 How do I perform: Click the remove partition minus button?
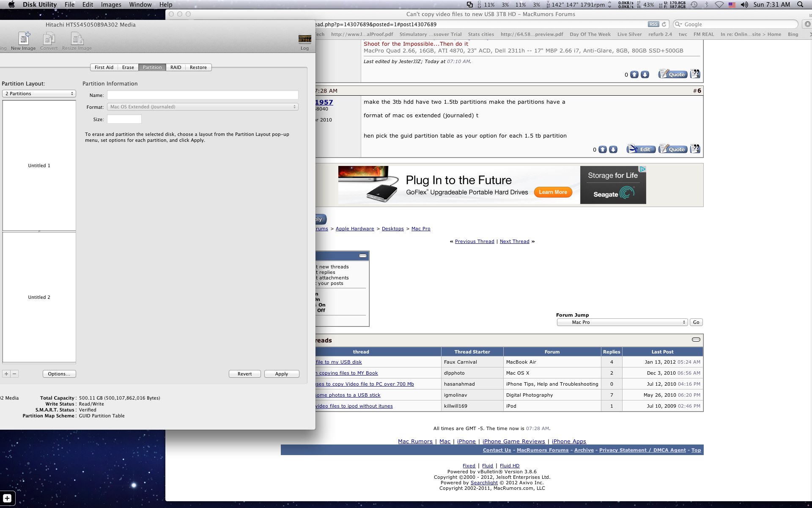(x=14, y=374)
